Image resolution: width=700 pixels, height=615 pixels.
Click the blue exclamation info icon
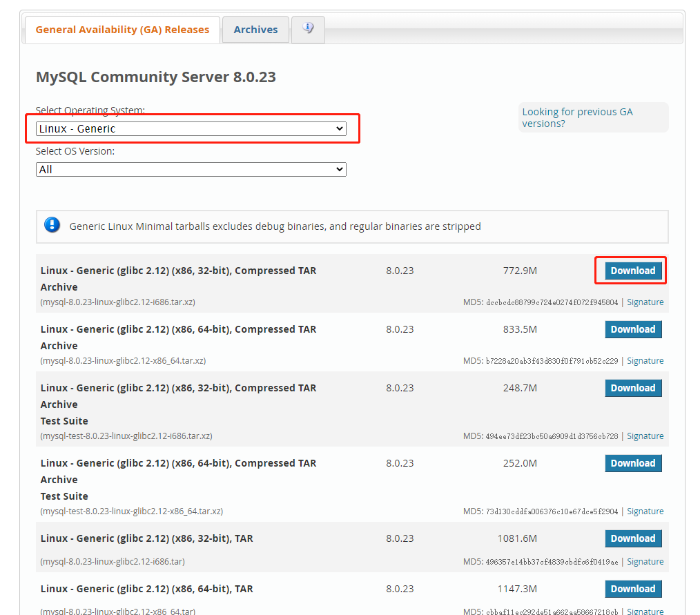pyautogui.click(x=52, y=225)
